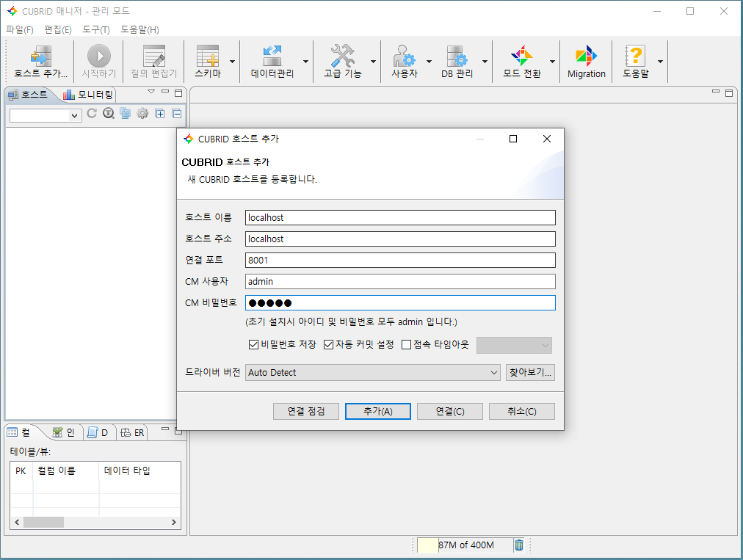The height and width of the screenshot is (560, 743).
Task: Open the 질의 편집기 toolbar icon
Action: 154,56
